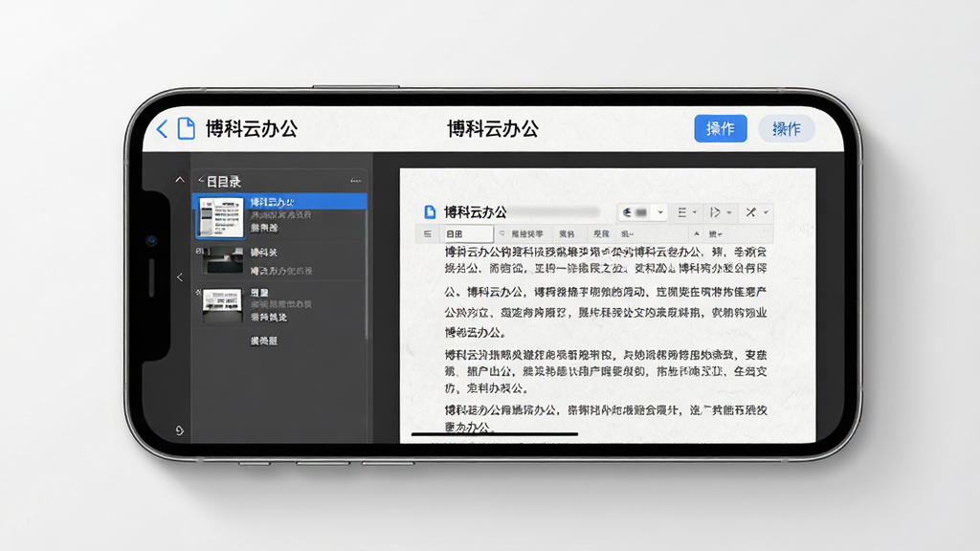Screen dimensions: 980x551
Task: Open the dark second thumbnail in 目录
Action: (x=222, y=260)
